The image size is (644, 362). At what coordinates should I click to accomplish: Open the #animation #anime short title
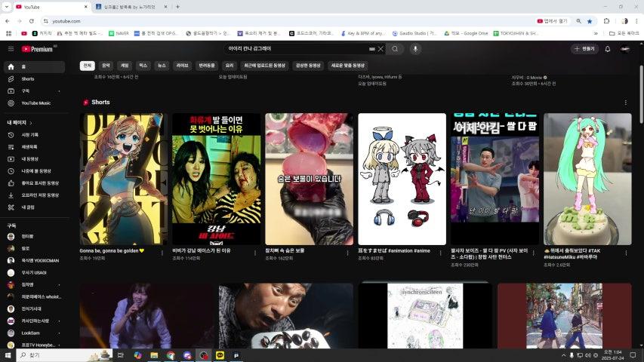[394, 250]
